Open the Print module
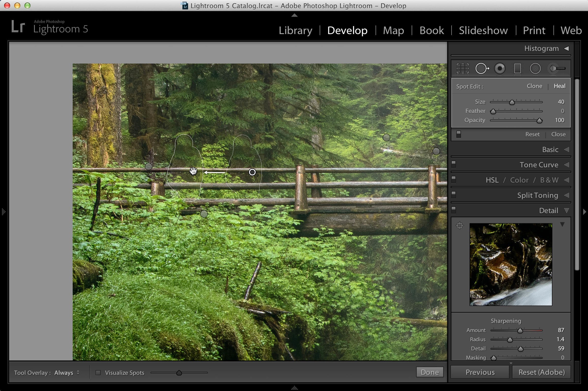The height and width of the screenshot is (391, 588). pyautogui.click(x=534, y=31)
